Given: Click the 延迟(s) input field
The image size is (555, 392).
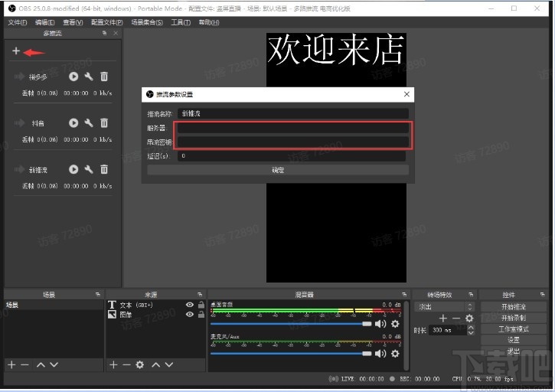Looking at the screenshot, I should pyautogui.click(x=292, y=156).
